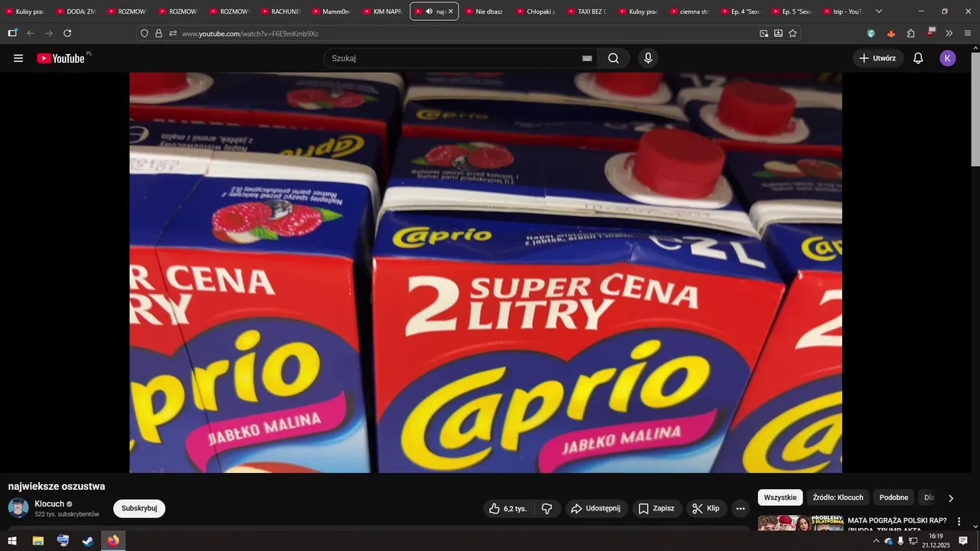List all tabs dropdown arrow
The width and height of the screenshot is (980, 551).
pyautogui.click(x=878, y=11)
